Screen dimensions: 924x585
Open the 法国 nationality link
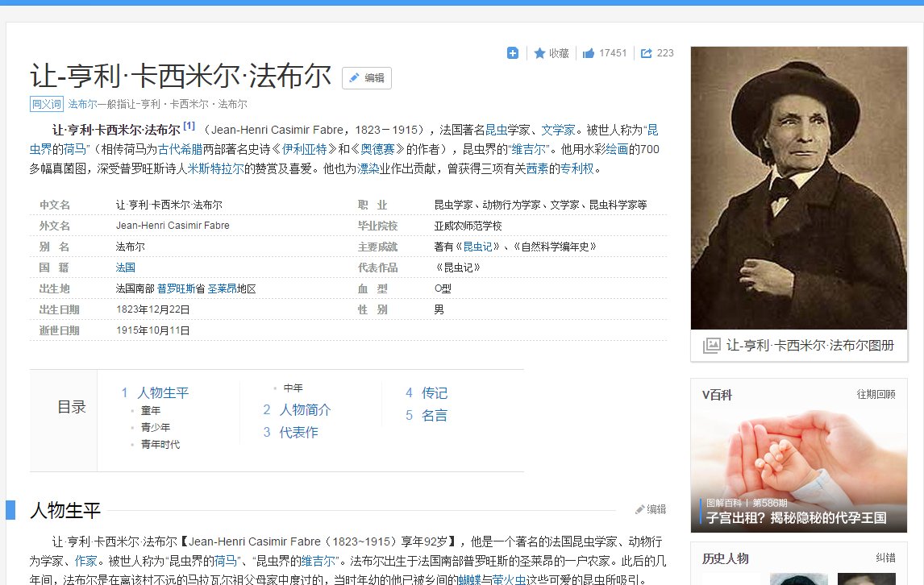(x=125, y=267)
